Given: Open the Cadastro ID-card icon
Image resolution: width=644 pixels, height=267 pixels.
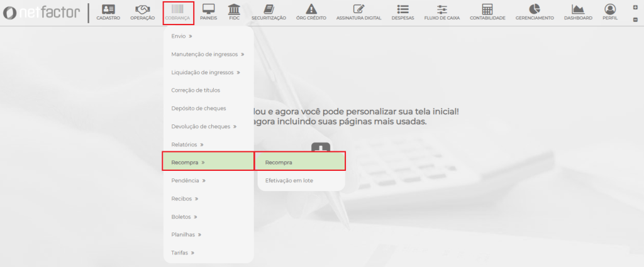Looking at the screenshot, I should (x=108, y=9).
